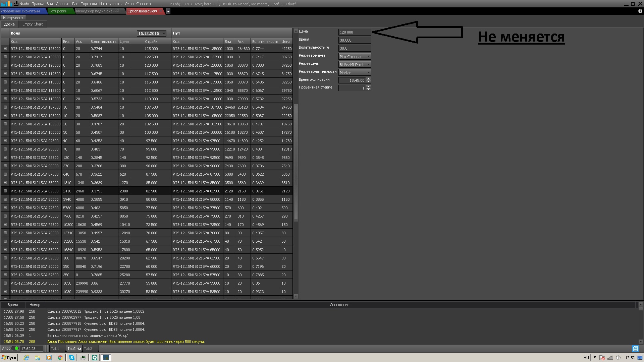Click the Цена input field showing 120 000
This screenshot has width=644, height=362.
354,32
